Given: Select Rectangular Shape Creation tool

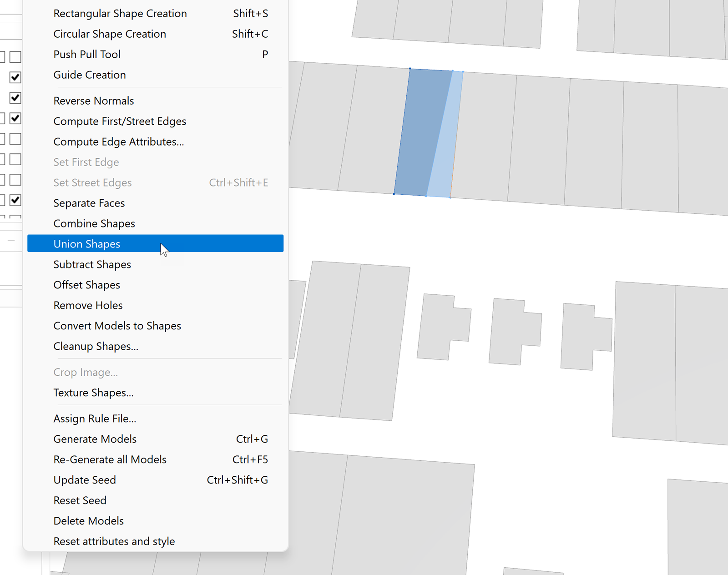Looking at the screenshot, I should coord(120,14).
